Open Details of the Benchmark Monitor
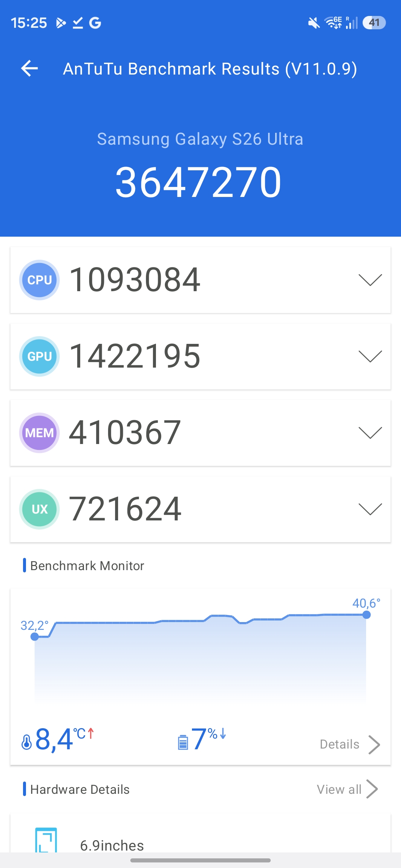The height and width of the screenshot is (868, 401). tap(349, 744)
